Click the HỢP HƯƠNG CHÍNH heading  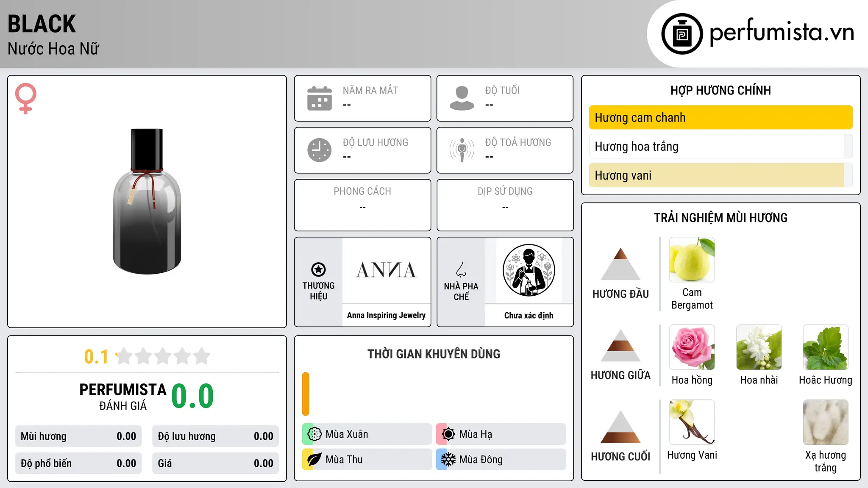point(721,90)
